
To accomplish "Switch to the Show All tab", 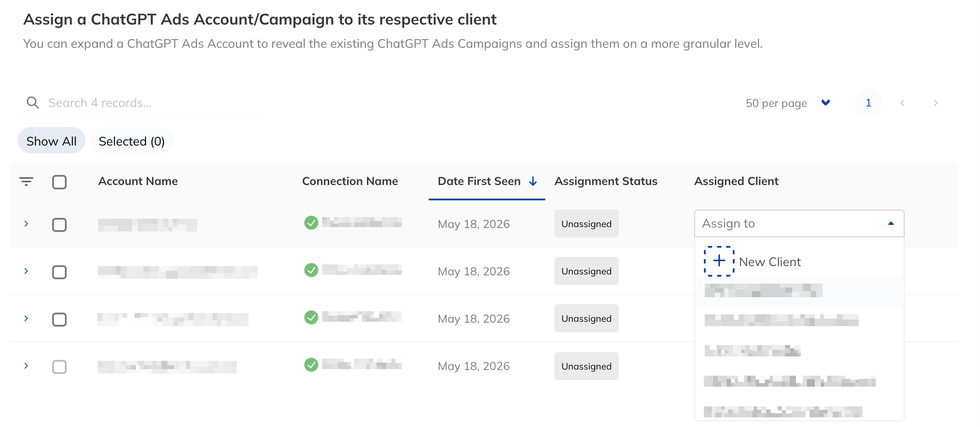I will 51,141.
